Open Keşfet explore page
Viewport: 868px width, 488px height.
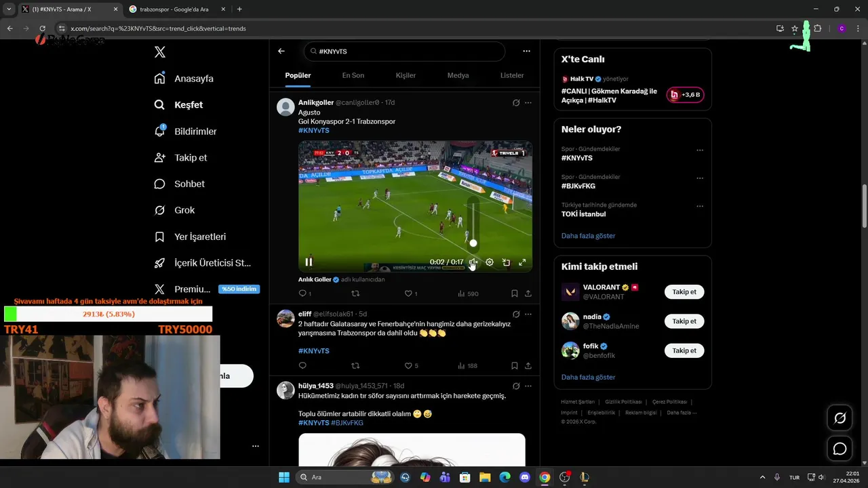[x=178, y=105]
